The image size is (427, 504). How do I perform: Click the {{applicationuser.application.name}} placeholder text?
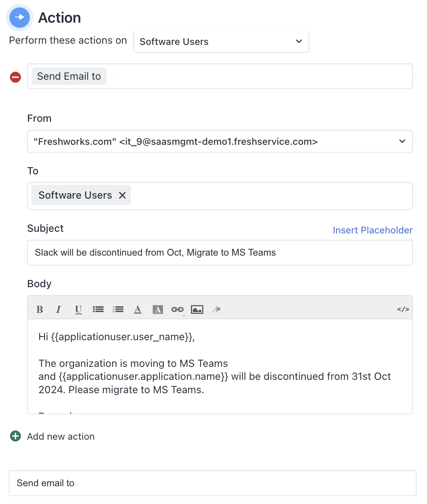pos(144,377)
